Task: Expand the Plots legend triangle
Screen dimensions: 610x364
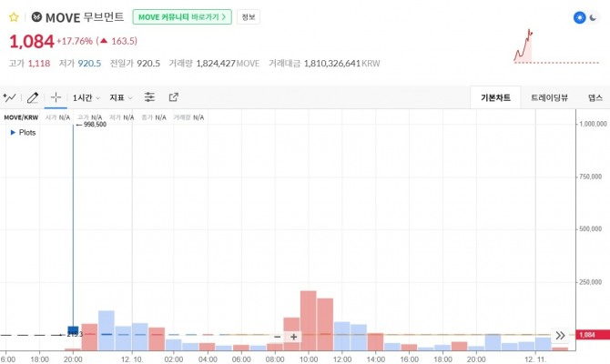Action: click(13, 133)
